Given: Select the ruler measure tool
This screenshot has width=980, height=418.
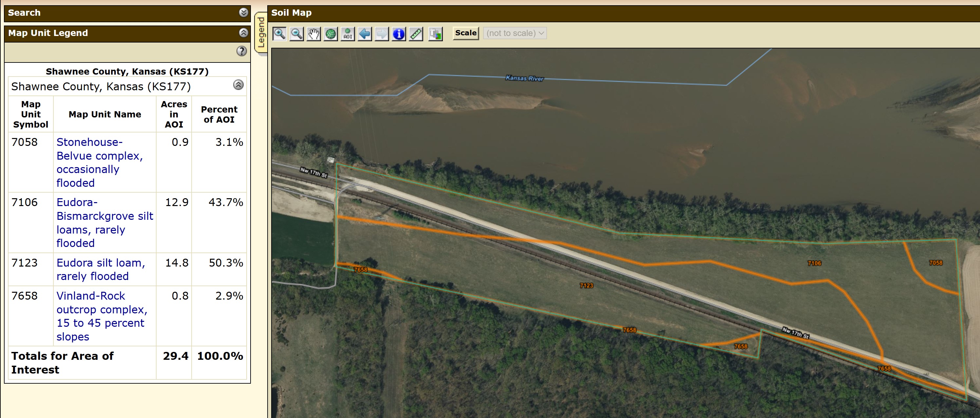Looking at the screenshot, I should point(416,34).
